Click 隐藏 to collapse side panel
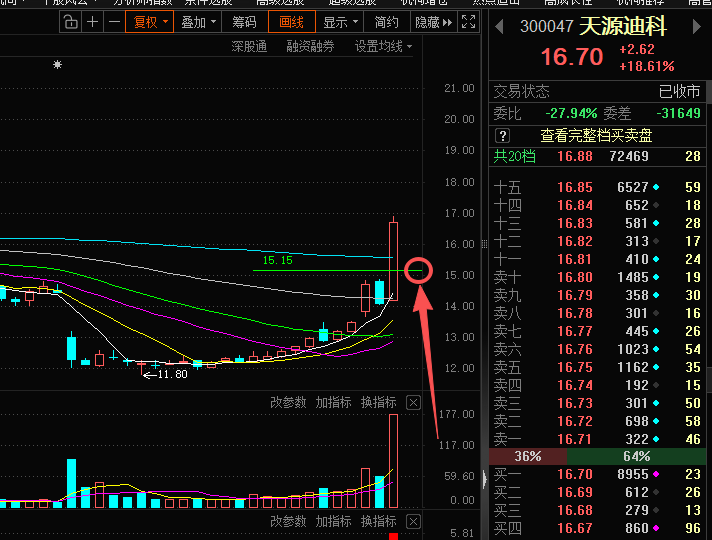Image resolution: width=712 pixels, height=540 pixels. click(434, 22)
